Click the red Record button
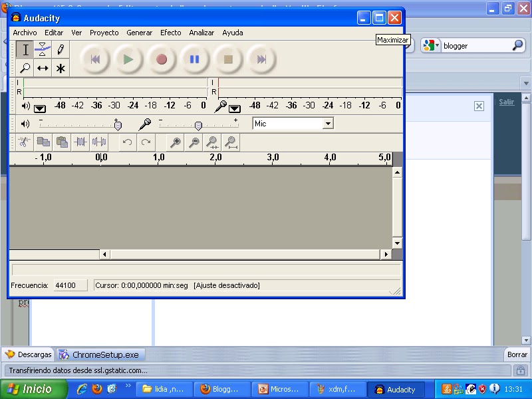 (161, 59)
